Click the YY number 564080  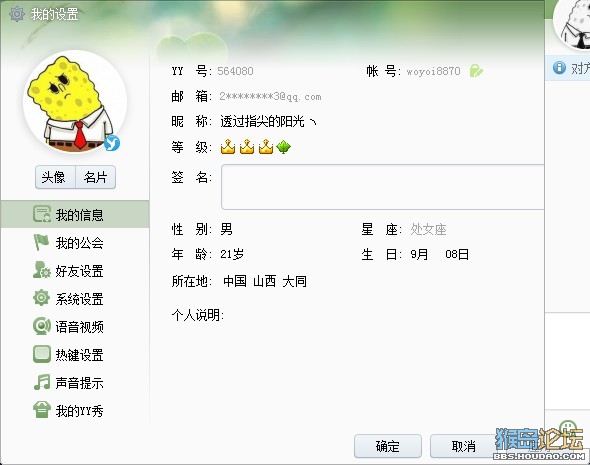coord(236,71)
